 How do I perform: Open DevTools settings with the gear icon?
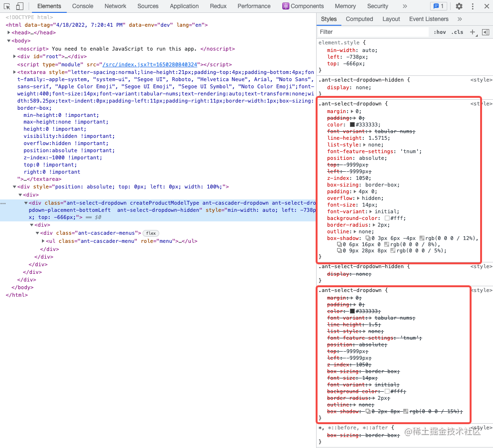click(x=459, y=6)
